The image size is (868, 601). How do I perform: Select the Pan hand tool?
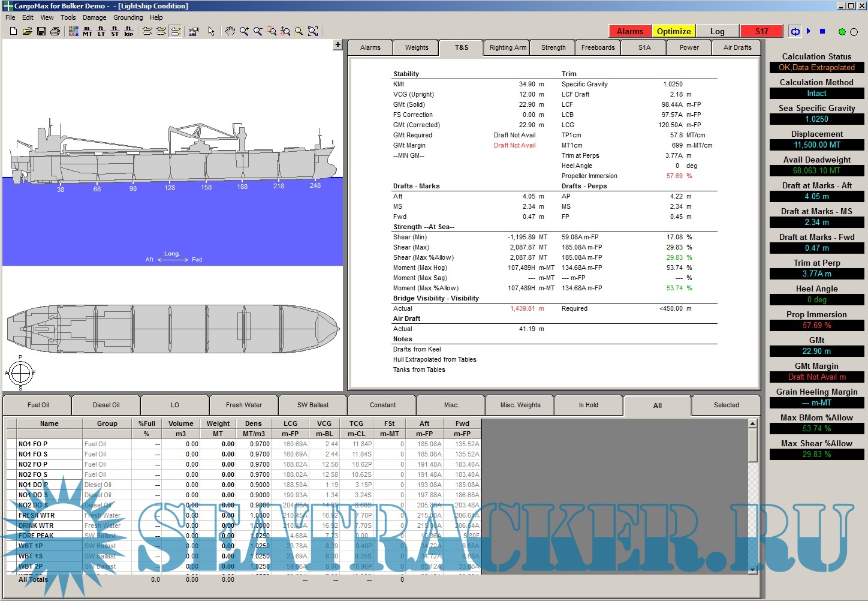(x=230, y=31)
